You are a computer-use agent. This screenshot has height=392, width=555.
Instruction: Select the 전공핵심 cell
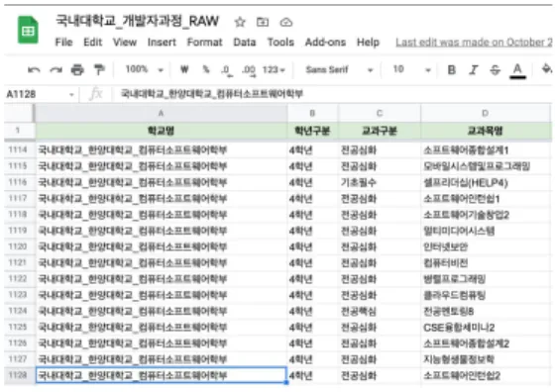click(379, 311)
